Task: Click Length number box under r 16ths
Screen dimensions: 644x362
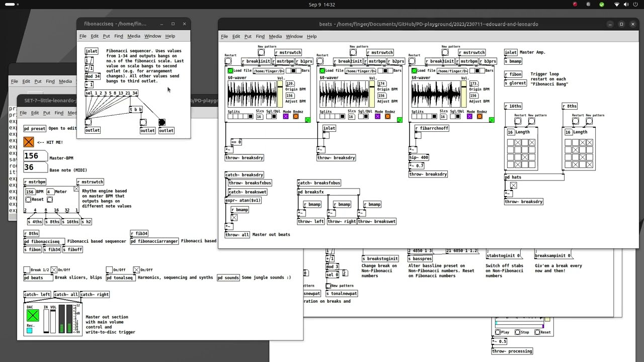Action: pyautogui.click(x=510, y=132)
